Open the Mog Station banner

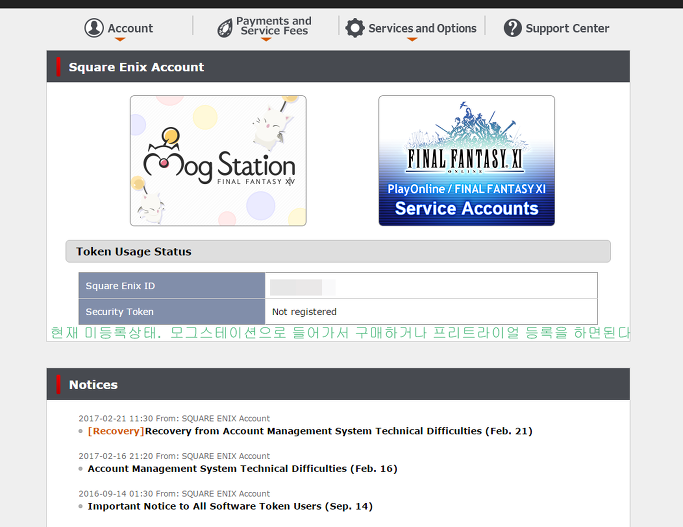[x=218, y=161]
